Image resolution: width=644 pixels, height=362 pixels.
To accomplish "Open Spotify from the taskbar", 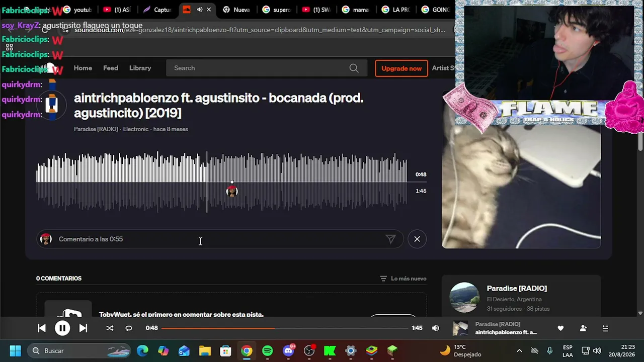I will (x=267, y=350).
